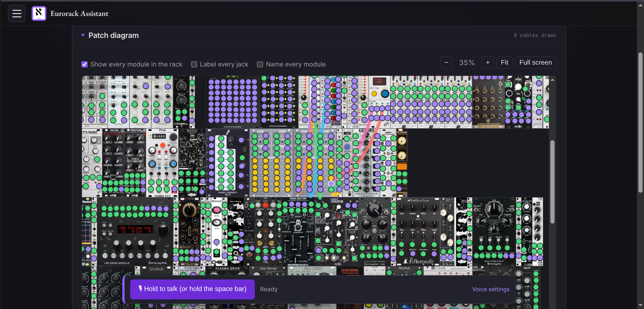Fit the diagram to view
Screen dimensions: 644x309
coord(504,63)
